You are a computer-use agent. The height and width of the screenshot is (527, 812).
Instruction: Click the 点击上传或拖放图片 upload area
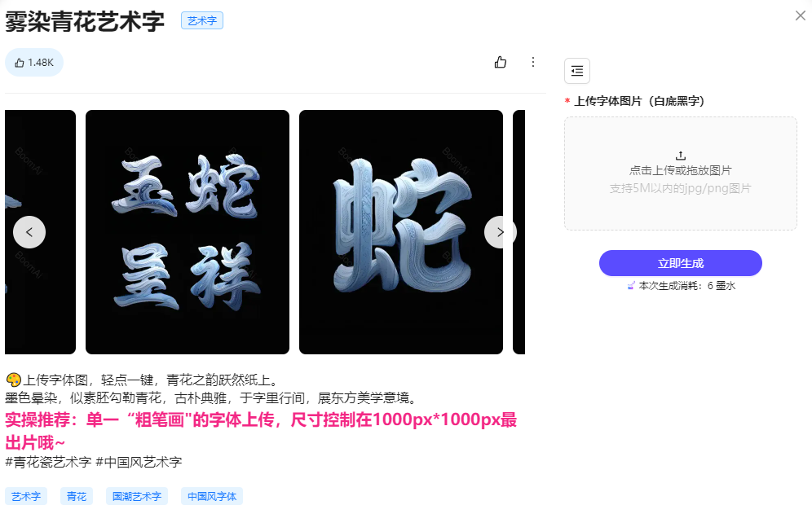681,173
